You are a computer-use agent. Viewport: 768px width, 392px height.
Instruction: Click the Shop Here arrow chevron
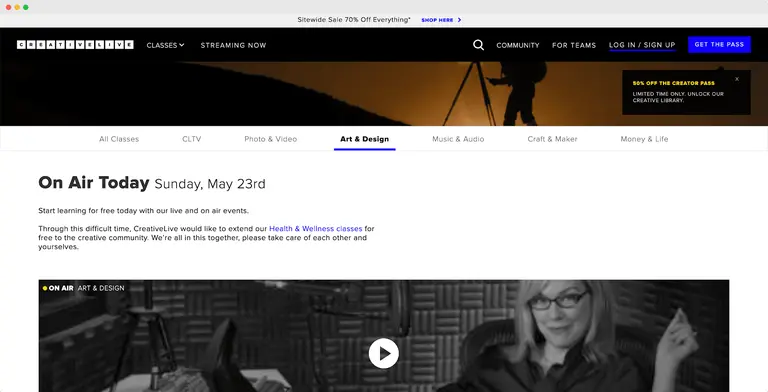(459, 20)
